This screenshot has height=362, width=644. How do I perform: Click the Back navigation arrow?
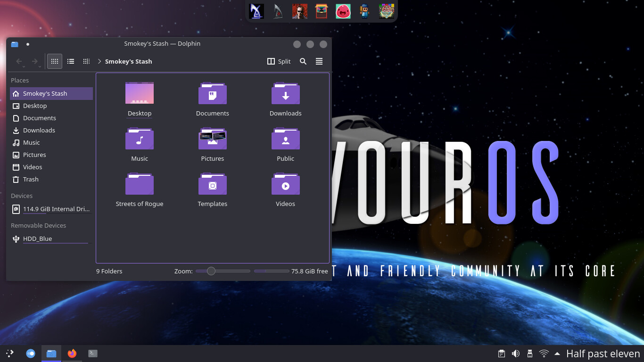(x=19, y=61)
